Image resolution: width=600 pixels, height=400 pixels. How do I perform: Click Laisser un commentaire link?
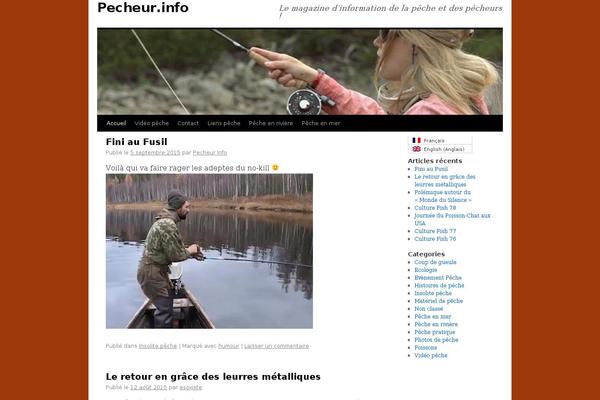276,346
